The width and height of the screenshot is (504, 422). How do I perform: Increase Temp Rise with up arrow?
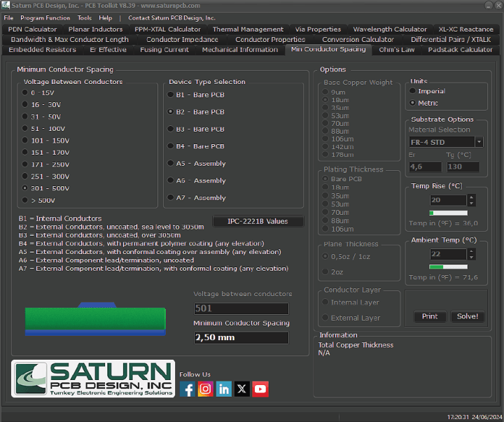coord(472,197)
